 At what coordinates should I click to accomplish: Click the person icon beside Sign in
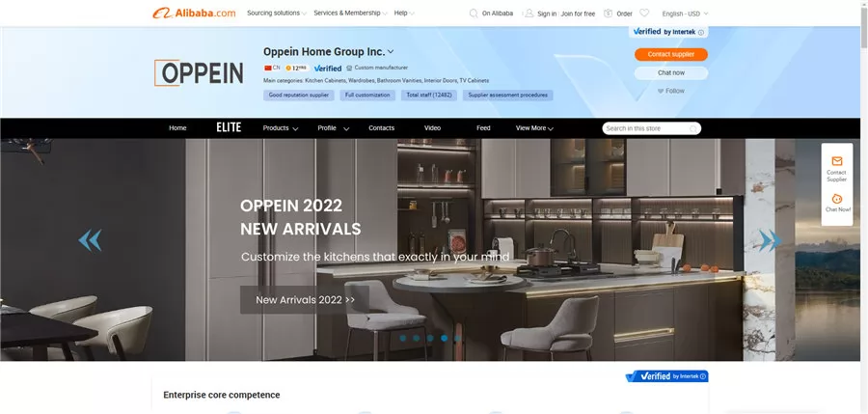529,14
